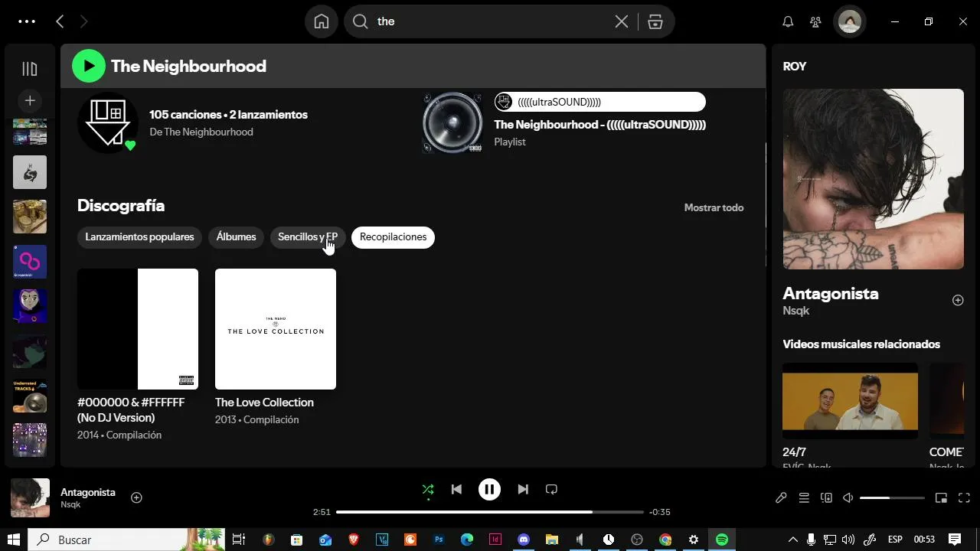Toggle repeat mode

[551, 490]
